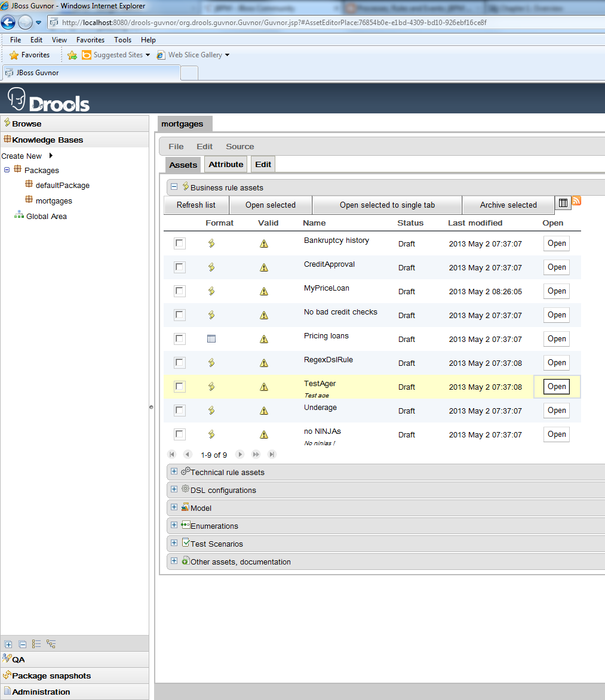Image resolution: width=605 pixels, height=700 pixels.
Task: Tick the MyPriceLoan row checkbox
Action: [x=180, y=291]
